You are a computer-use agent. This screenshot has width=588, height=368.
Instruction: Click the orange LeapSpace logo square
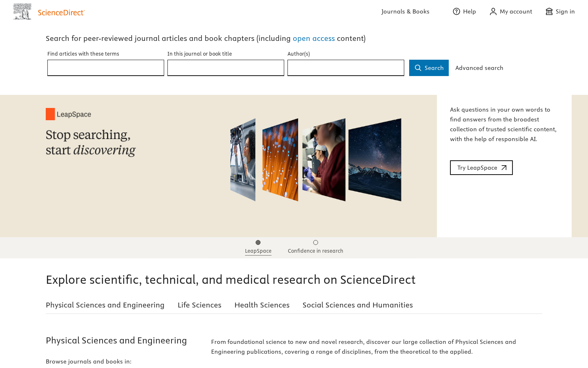50,114
